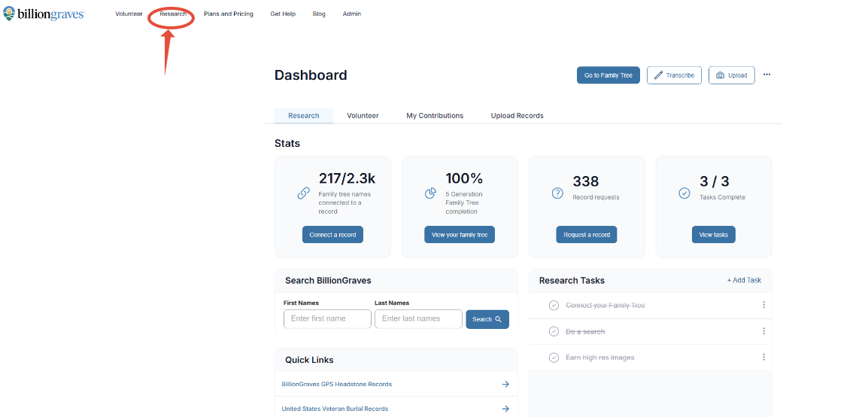Visit the Blog page
Image resolution: width=868 pixels, height=417 pixels.
(x=319, y=14)
